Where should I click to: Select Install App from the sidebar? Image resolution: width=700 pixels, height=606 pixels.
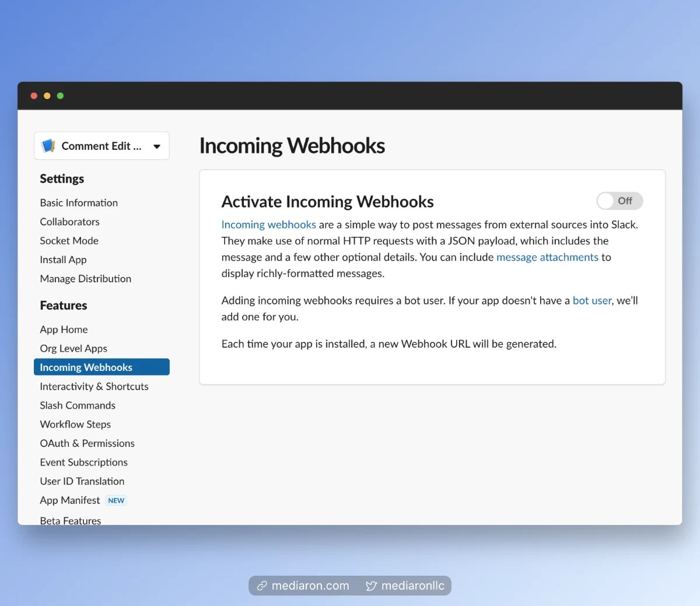point(63,260)
